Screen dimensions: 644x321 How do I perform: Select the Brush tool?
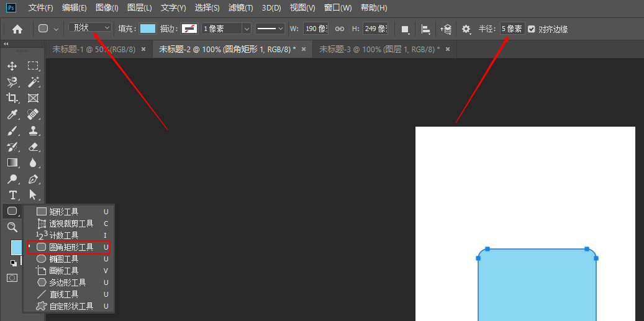12,130
